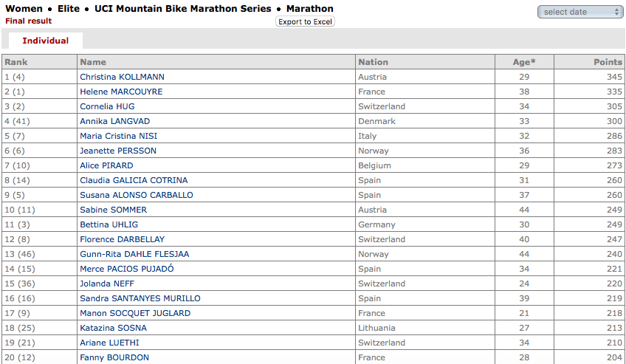Open Fanny BOURDON rider link
Viewport: 626px width, 364px height.
point(114,357)
